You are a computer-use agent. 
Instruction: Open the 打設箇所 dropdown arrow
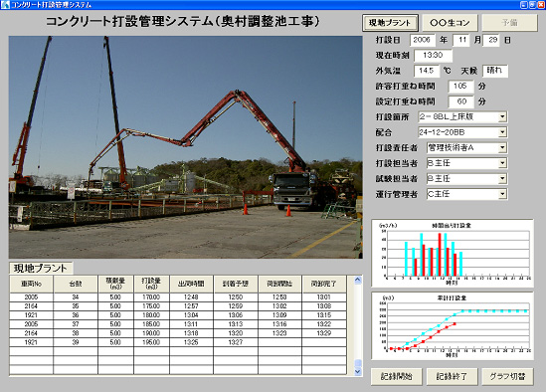click(502, 116)
